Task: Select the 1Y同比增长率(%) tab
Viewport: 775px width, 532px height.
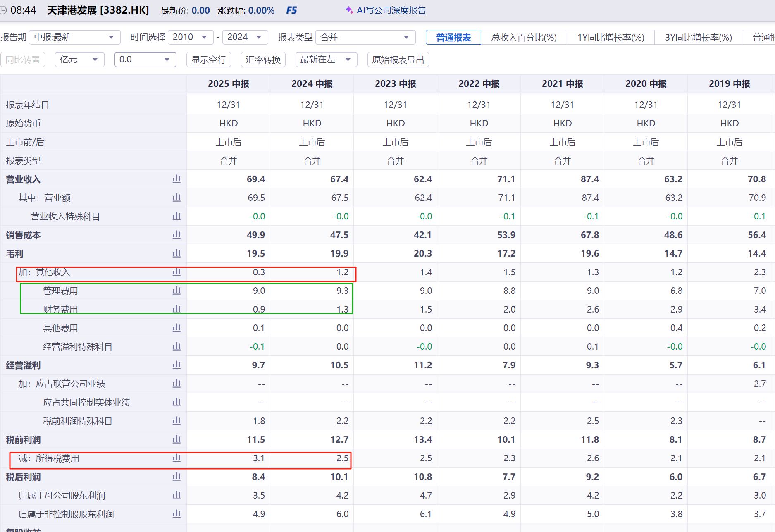Action: 610,37
